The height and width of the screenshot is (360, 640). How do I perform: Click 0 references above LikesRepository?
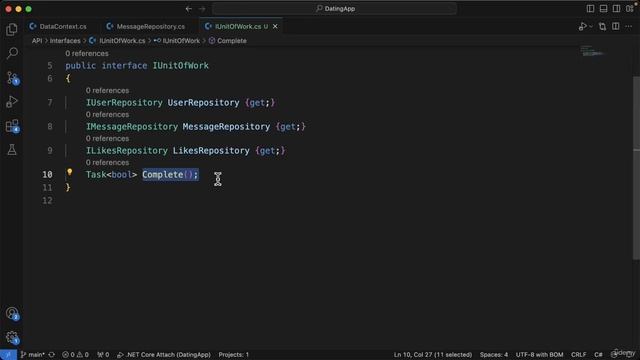point(107,139)
